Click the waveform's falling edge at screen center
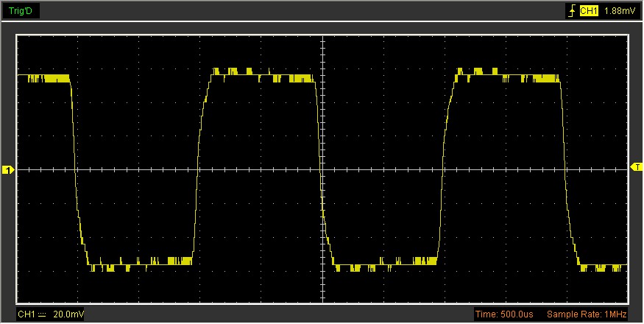644x324 pixels. click(322, 169)
